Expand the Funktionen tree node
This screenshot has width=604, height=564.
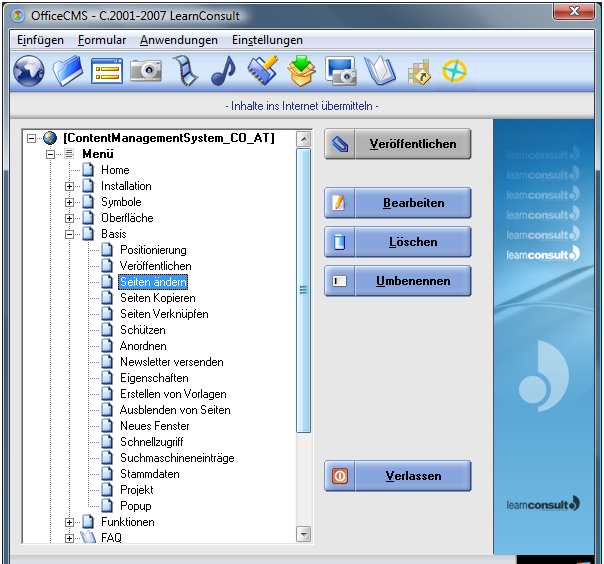click(69, 522)
